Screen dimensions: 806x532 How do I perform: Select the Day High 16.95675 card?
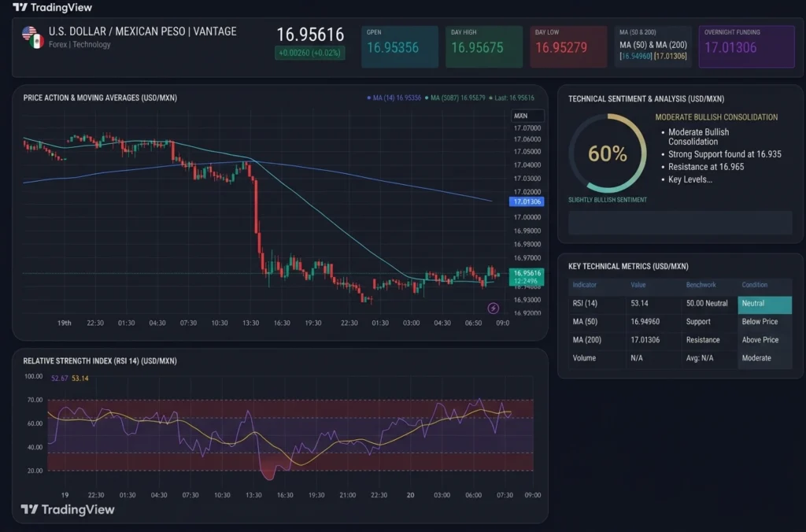pyautogui.click(x=484, y=46)
